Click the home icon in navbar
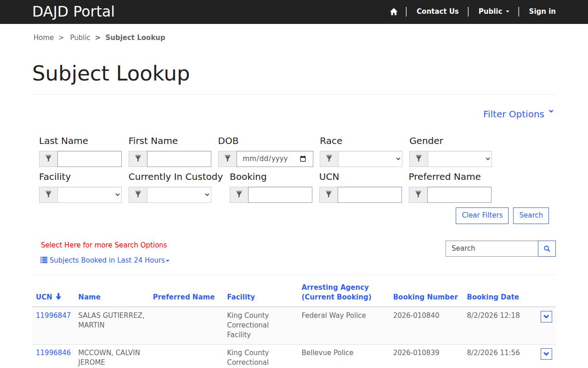This screenshot has width=588, height=368. 394,12
